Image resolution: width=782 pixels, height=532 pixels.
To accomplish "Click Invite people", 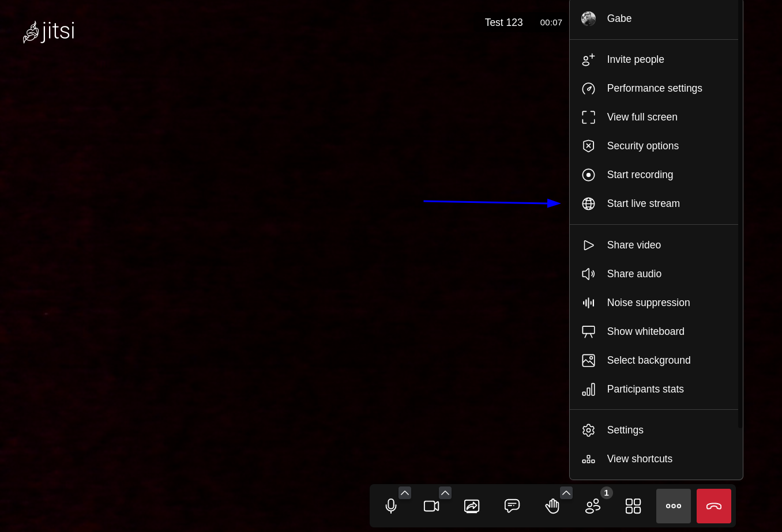I will (x=635, y=59).
